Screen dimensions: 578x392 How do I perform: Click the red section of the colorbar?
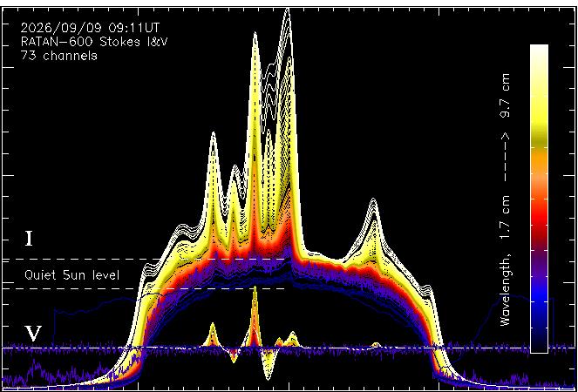tap(539, 223)
